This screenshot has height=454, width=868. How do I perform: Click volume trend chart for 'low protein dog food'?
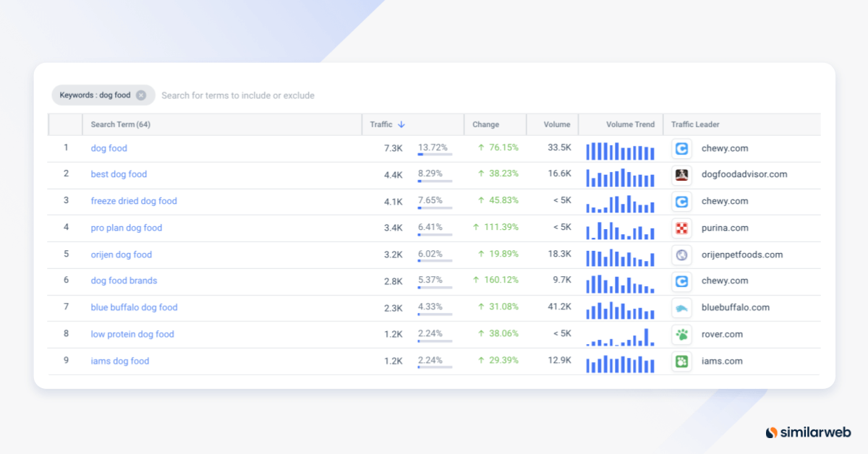620,337
